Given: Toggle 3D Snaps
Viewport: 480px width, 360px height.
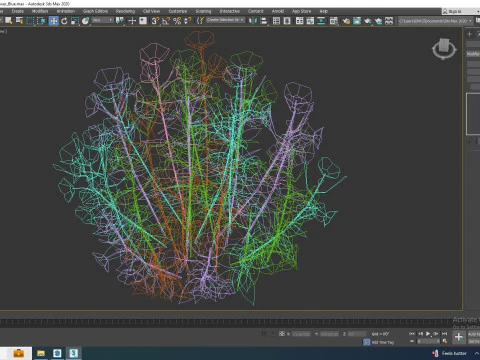Looking at the screenshot, I should coord(155,21).
